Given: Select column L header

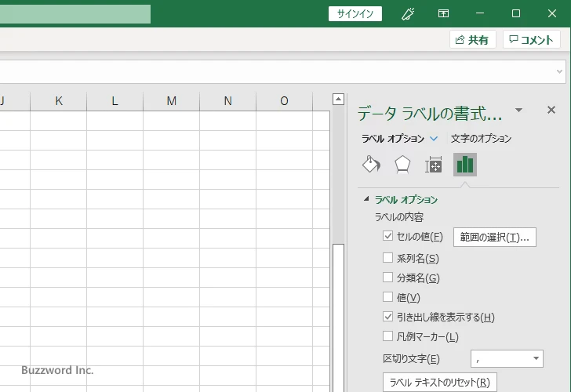Looking at the screenshot, I should point(115,101).
